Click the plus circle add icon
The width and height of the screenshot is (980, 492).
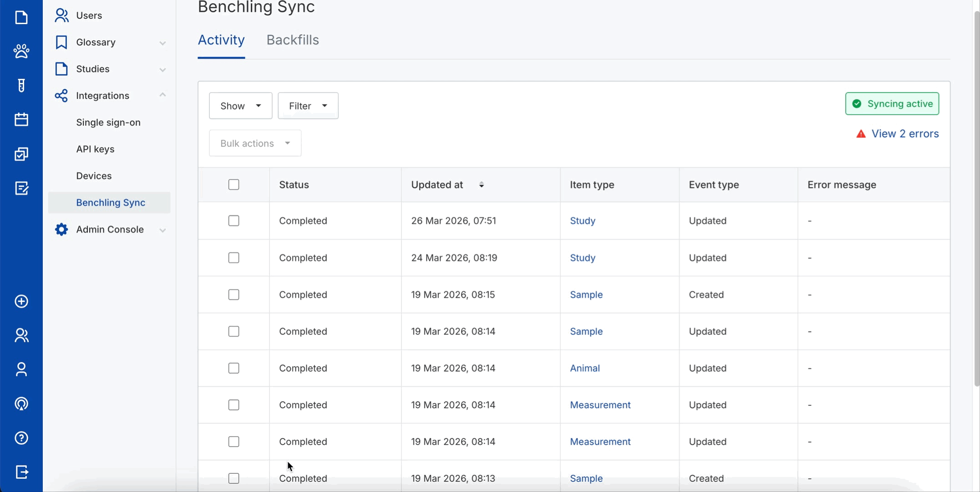pos(21,301)
